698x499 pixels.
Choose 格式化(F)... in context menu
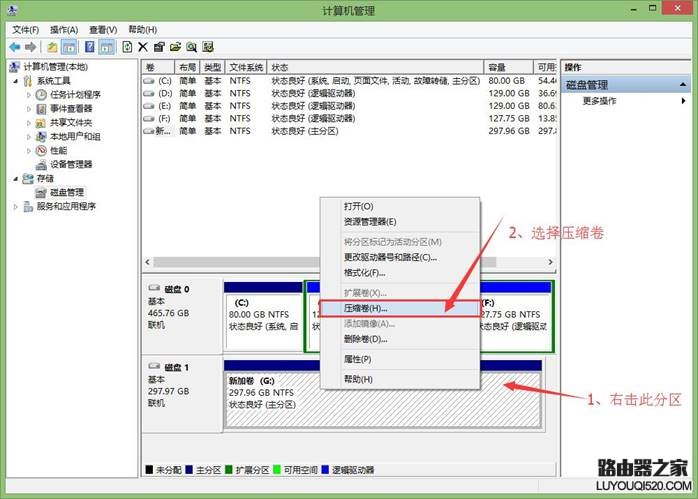(x=400, y=273)
